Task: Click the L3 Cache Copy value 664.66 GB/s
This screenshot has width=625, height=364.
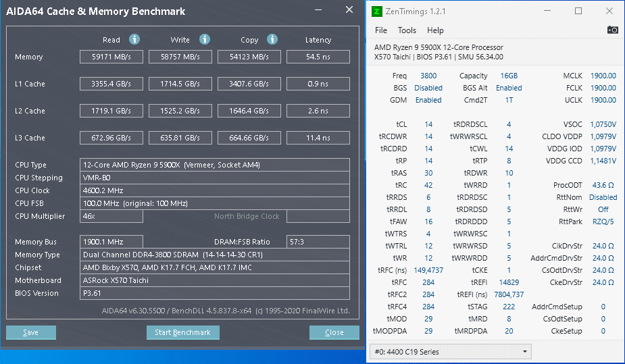Action: point(249,138)
